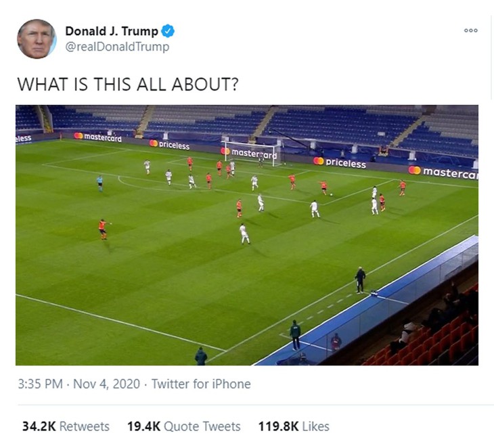Open the 3:35 PM Nov 4, 2020 timestamp
The height and width of the screenshot is (448, 494).
coord(78,384)
